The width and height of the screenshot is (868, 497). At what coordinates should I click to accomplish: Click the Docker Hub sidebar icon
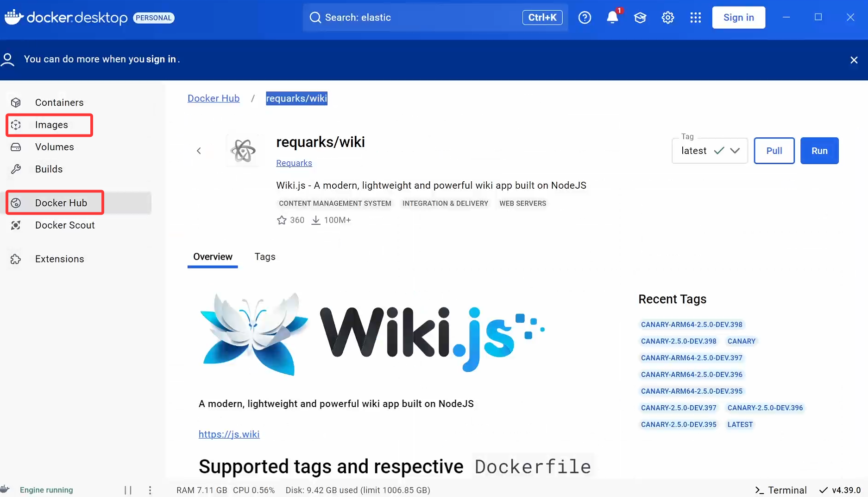16,203
